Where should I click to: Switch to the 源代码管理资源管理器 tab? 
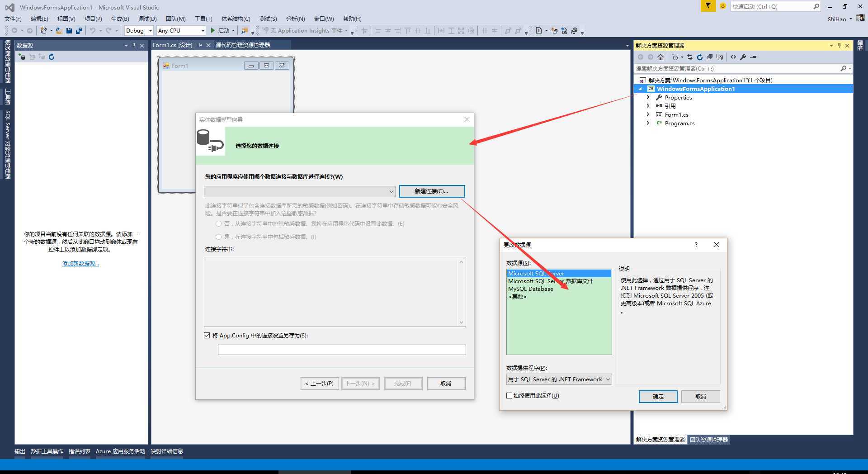tap(243, 45)
